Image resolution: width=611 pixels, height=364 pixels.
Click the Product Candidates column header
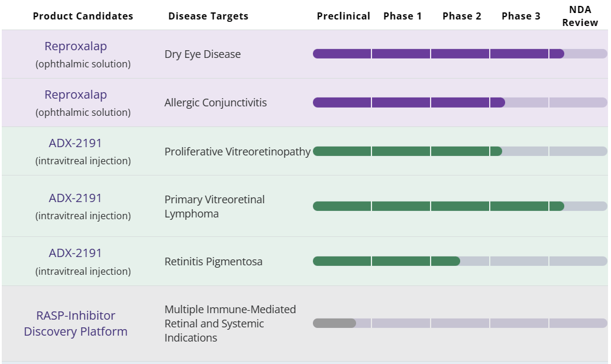pyautogui.click(x=83, y=16)
